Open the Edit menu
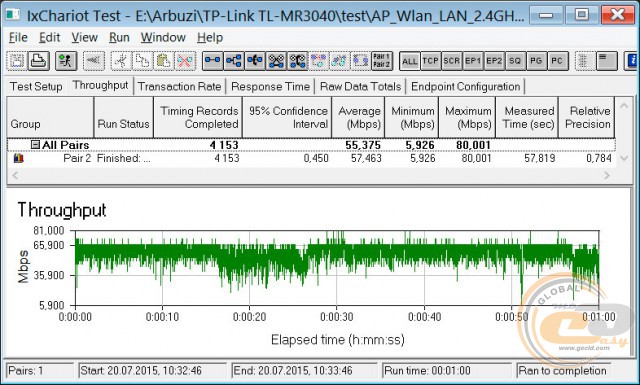Image resolution: width=640 pixels, height=385 pixels. tap(49, 38)
